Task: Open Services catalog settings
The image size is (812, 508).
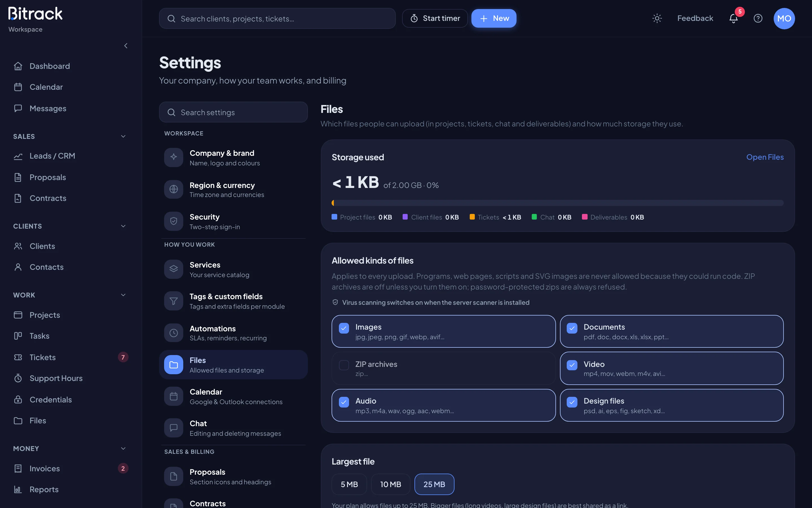Action: [233, 269]
